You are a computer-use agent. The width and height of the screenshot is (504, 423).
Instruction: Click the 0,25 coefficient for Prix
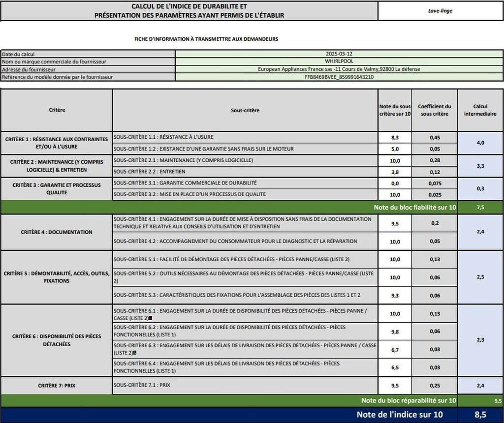[x=434, y=386]
